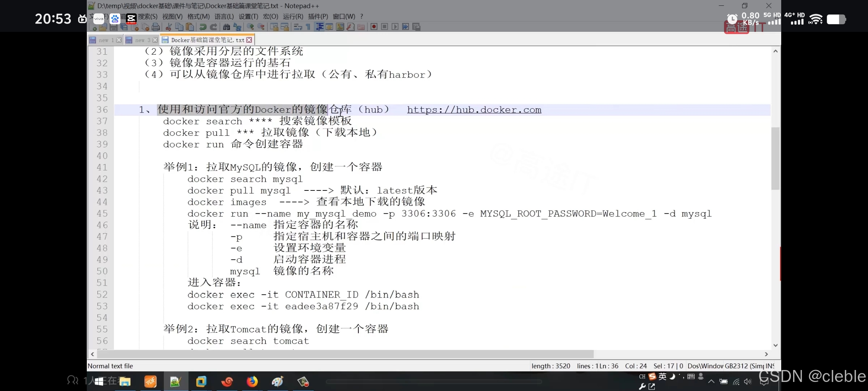Close the new 3 tab
Image resolution: width=868 pixels, height=391 pixels.
pyautogui.click(x=155, y=40)
